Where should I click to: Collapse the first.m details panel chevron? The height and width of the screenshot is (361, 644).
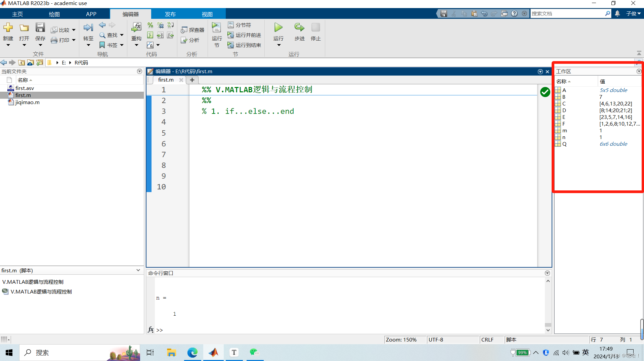point(138,270)
